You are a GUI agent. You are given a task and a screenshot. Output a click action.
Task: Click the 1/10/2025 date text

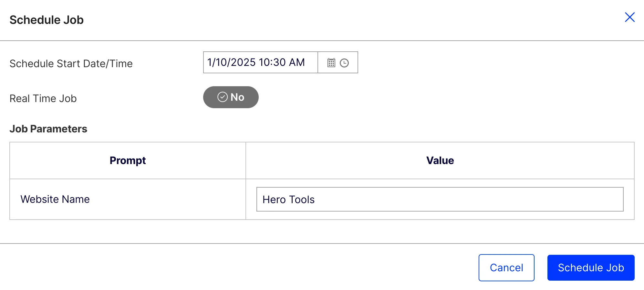[231, 62]
